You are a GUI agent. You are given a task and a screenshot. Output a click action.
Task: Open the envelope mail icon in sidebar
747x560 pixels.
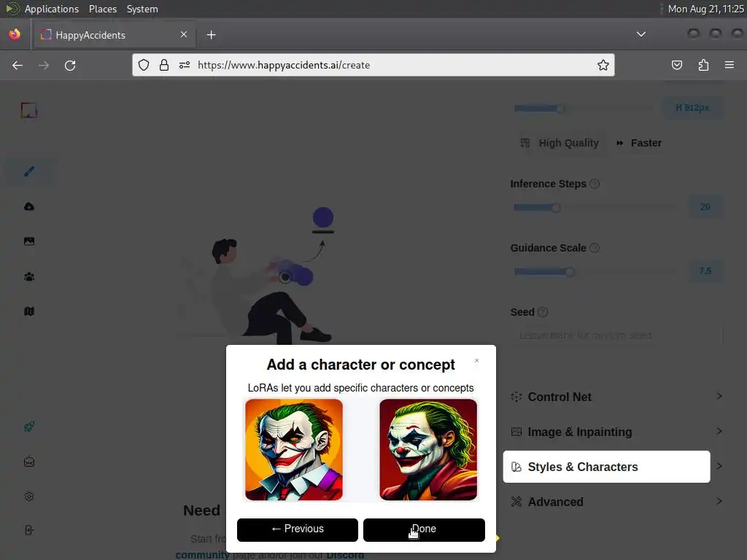point(29,462)
